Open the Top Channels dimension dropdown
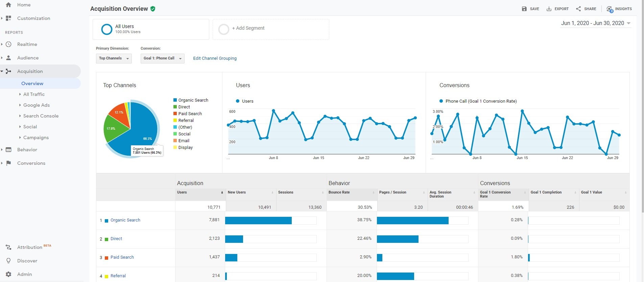Screen dimensions: 644x282 pyautogui.click(x=114, y=58)
